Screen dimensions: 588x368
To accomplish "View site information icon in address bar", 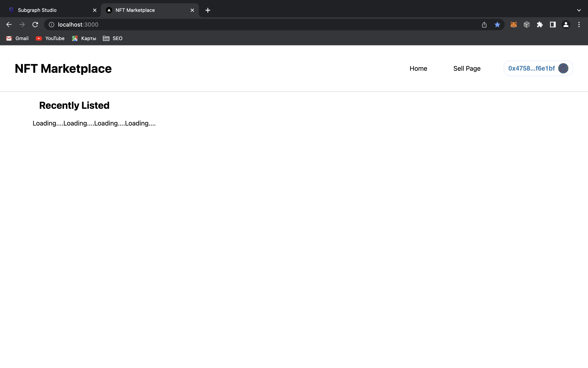I will pos(51,25).
